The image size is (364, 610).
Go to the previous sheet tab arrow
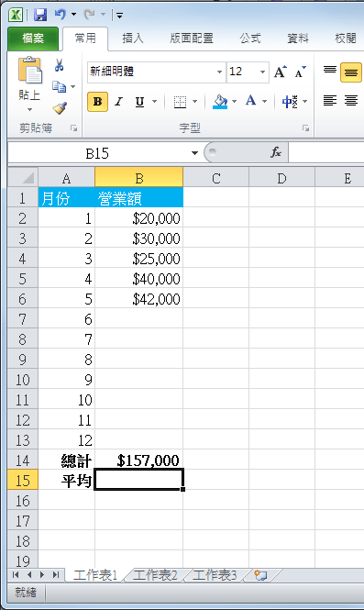pos(29,575)
